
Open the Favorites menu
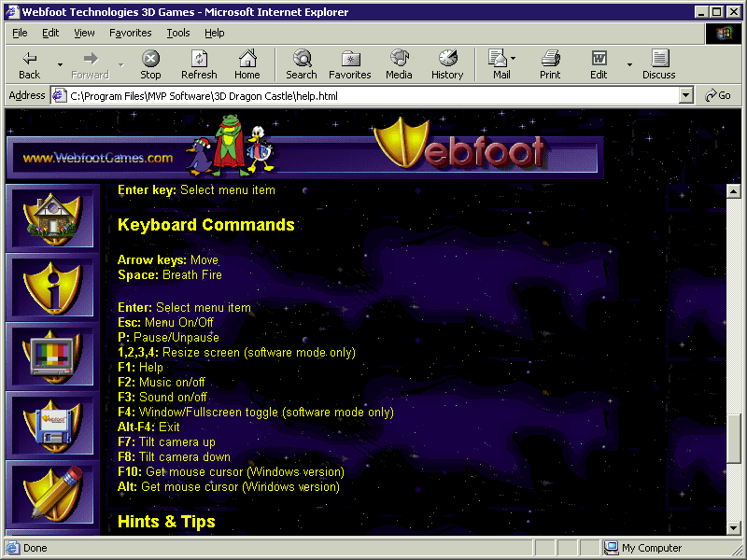point(131,33)
